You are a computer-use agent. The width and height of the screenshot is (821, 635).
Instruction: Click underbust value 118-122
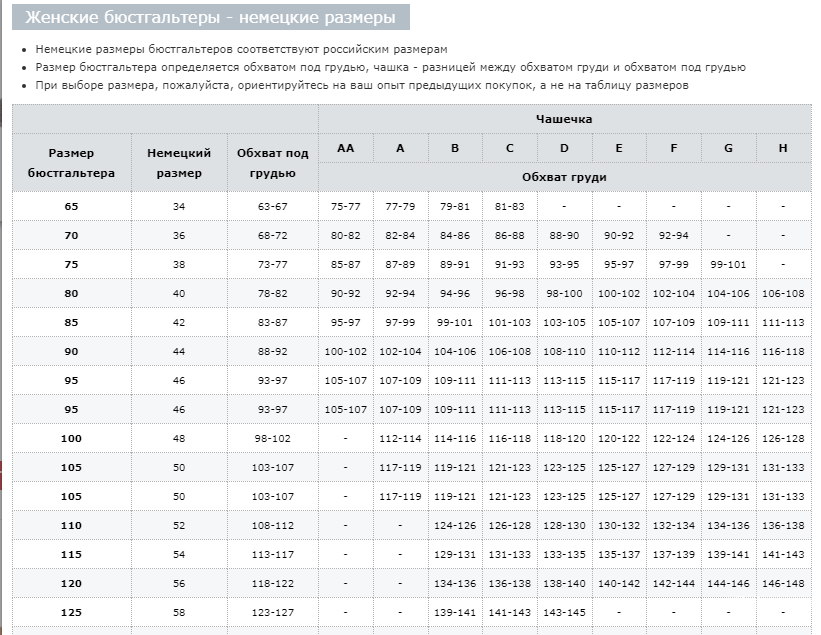[273, 583]
